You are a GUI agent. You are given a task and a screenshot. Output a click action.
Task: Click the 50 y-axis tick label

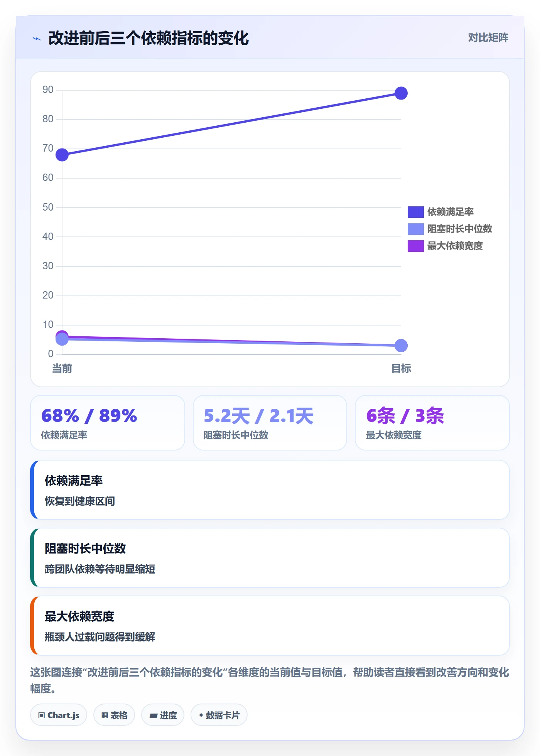coord(48,207)
